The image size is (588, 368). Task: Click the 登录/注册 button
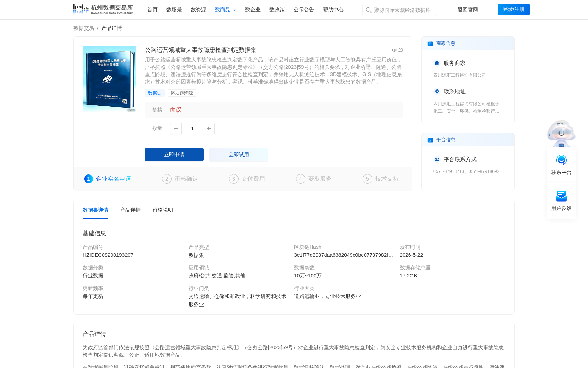[x=513, y=10]
